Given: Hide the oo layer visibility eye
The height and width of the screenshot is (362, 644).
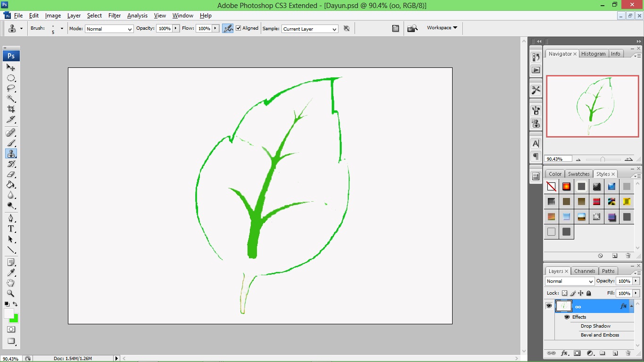Looking at the screenshot, I should click(549, 305).
